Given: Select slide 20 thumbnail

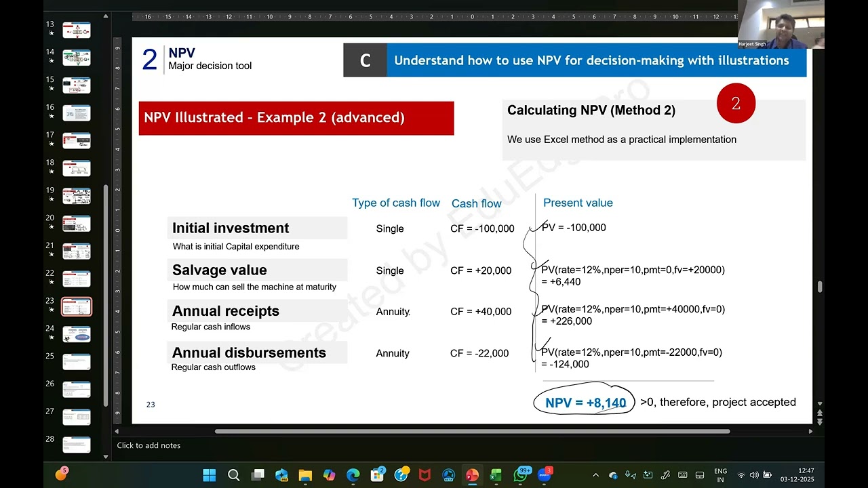Looking at the screenshot, I should click(77, 224).
